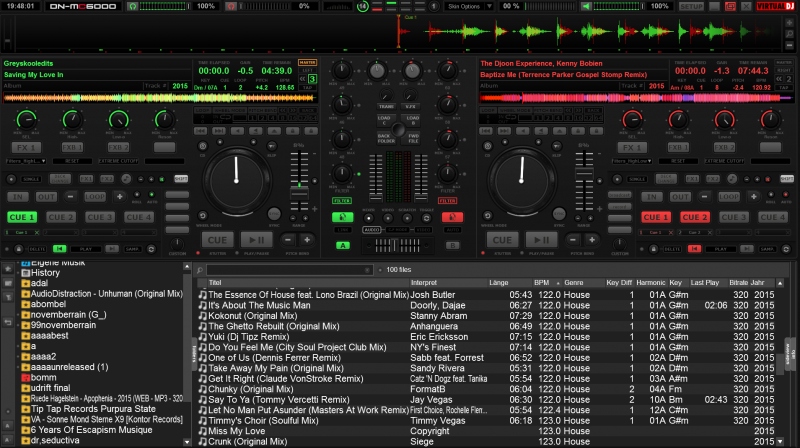Viewport: 800px width, 448px height.
Task: Open the Skin Options dropdown
Action: click(468, 7)
